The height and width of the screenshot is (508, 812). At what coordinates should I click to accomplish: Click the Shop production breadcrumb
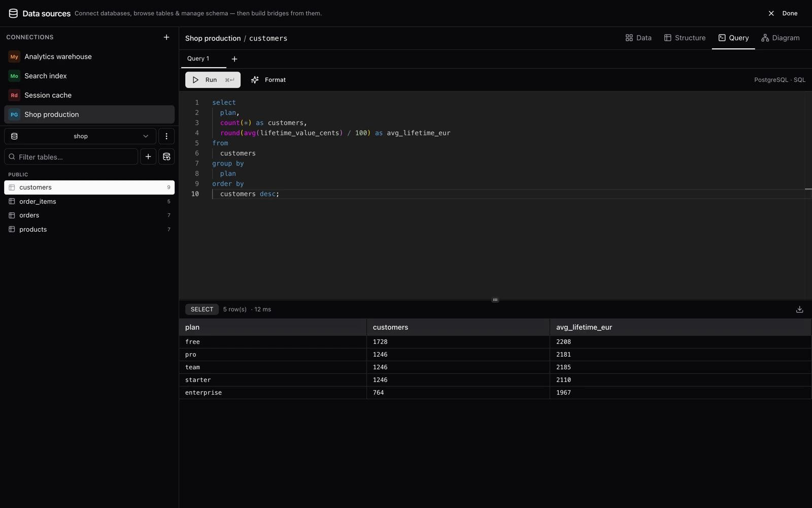tap(213, 38)
